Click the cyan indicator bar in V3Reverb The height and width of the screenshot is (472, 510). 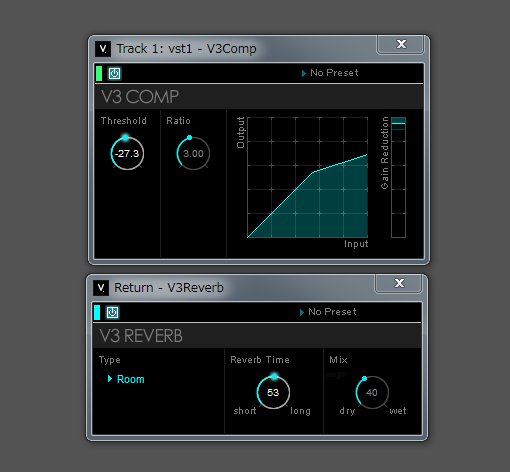coord(97,312)
